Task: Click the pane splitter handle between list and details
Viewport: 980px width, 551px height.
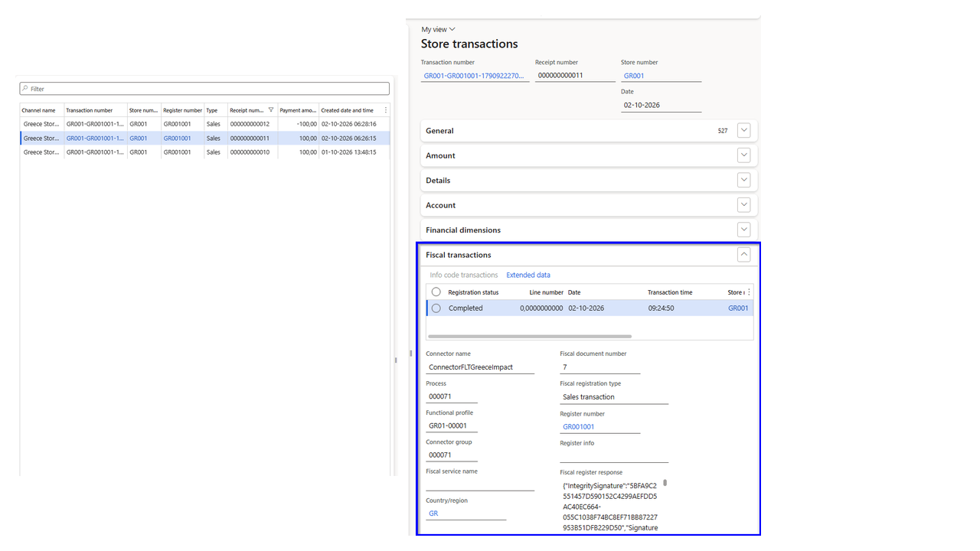Action: pos(396,360)
